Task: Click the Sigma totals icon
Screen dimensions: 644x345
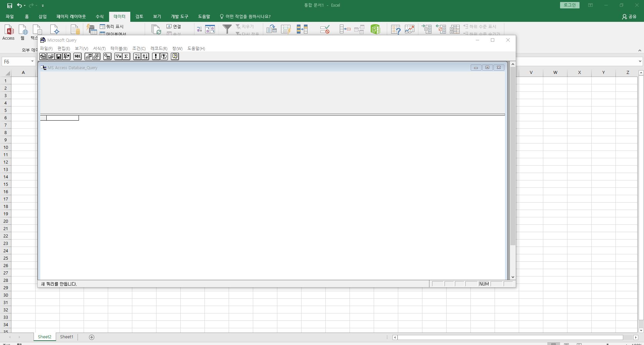Action: (x=126, y=56)
